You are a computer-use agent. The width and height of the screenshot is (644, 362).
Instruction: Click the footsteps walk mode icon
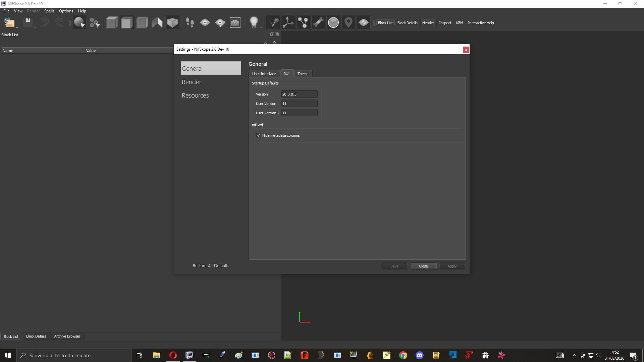(x=190, y=23)
